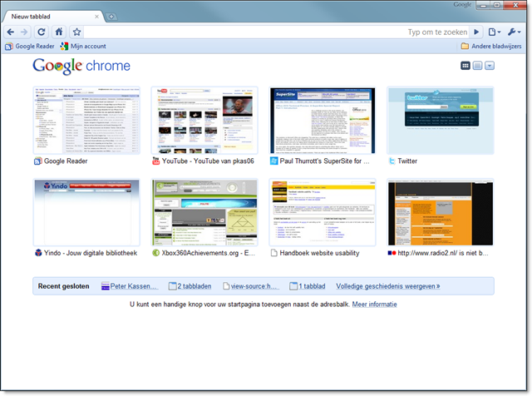Bookmark this page with star icon
The height and width of the screenshot is (396, 532).
tap(77, 32)
